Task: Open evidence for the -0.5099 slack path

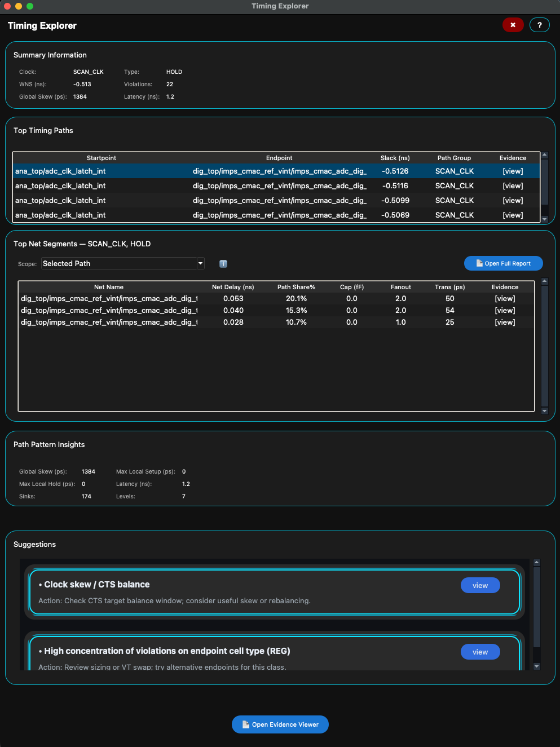Action: point(513,200)
